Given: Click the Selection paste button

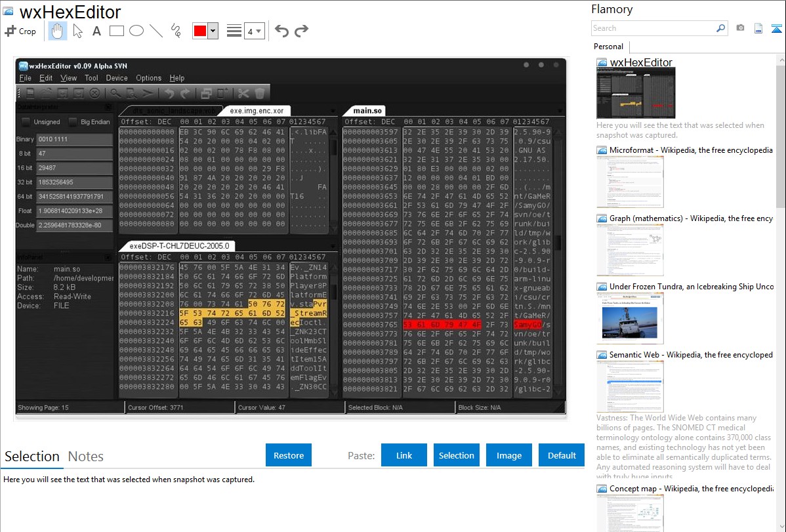Looking at the screenshot, I should (x=457, y=455).
